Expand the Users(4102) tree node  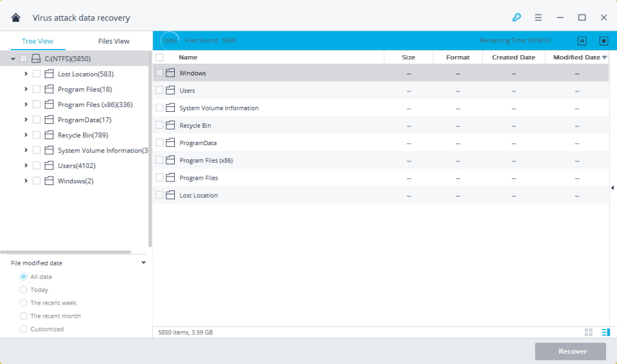26,166
